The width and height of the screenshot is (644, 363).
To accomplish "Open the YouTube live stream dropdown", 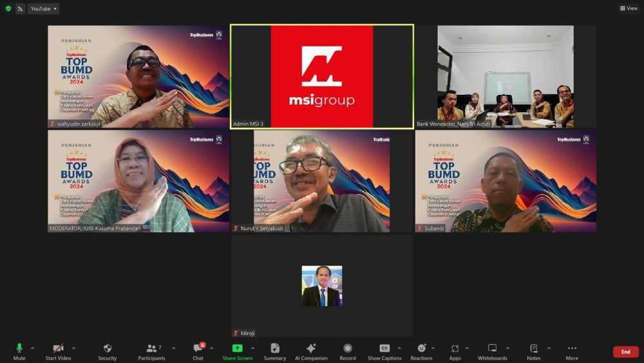I will pyautogui.click(x=44, y=8).
